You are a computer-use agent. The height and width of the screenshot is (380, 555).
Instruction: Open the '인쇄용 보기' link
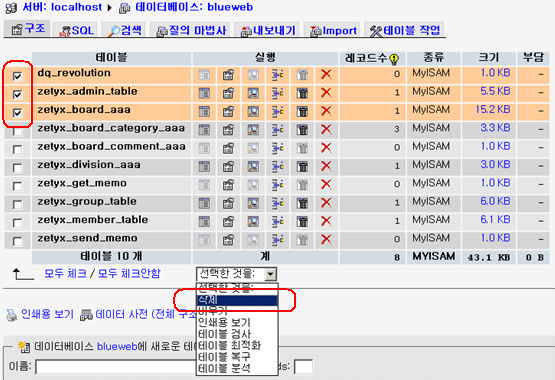47,314
